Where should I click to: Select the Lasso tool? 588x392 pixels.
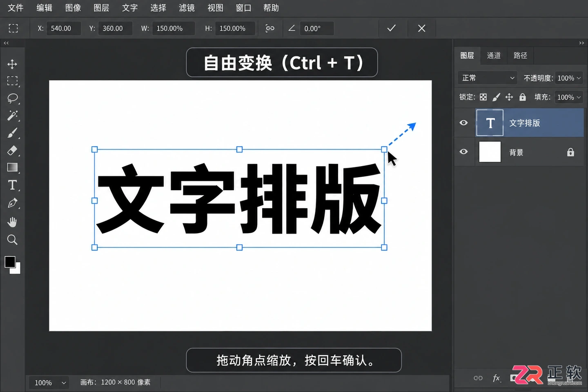pos(12,98)
